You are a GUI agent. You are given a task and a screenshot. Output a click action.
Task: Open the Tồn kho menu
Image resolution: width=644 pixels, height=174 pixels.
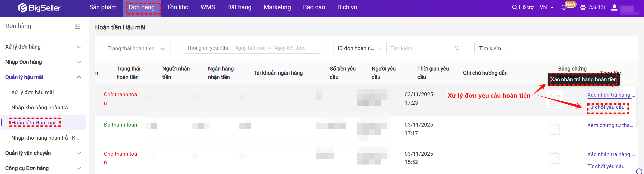[x=177, y=7]
